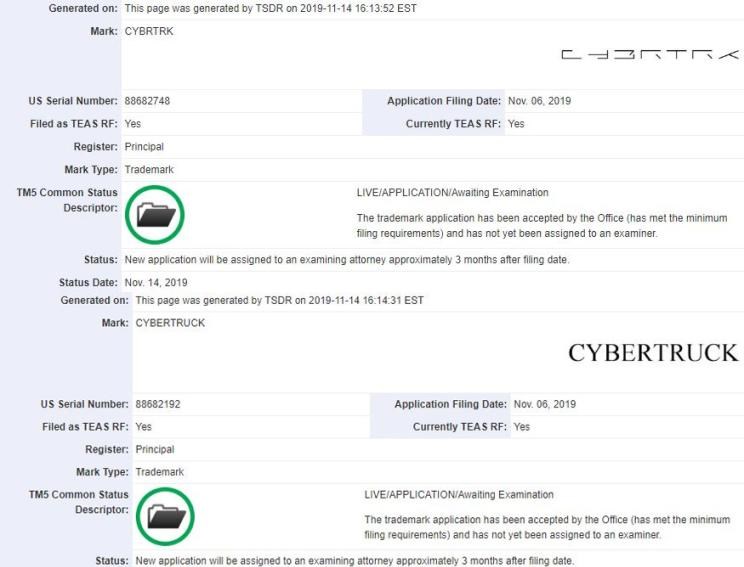This screenshot has width=744, height=567.
Task: Click the CYBRTRK acceptance description paragraph
Action: click(542, 226)
